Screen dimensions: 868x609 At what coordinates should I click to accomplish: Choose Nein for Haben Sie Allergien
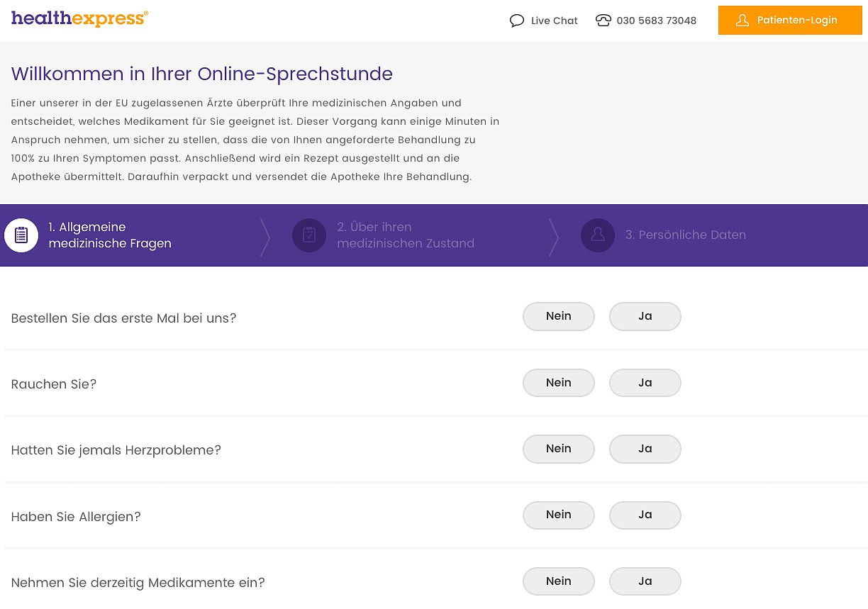(x=558, y=515)
